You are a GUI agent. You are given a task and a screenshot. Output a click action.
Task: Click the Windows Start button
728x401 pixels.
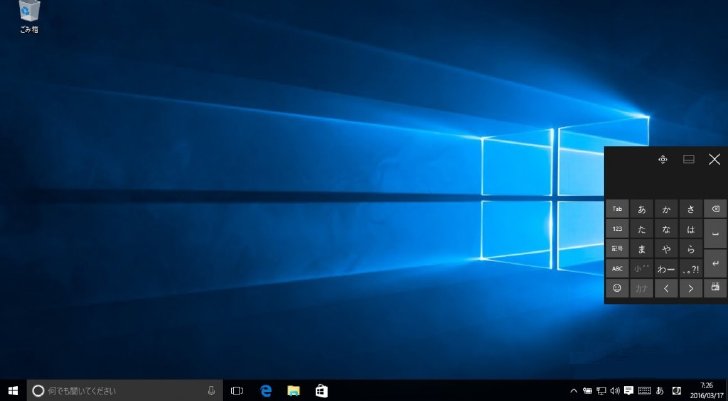tap(13, 391)
